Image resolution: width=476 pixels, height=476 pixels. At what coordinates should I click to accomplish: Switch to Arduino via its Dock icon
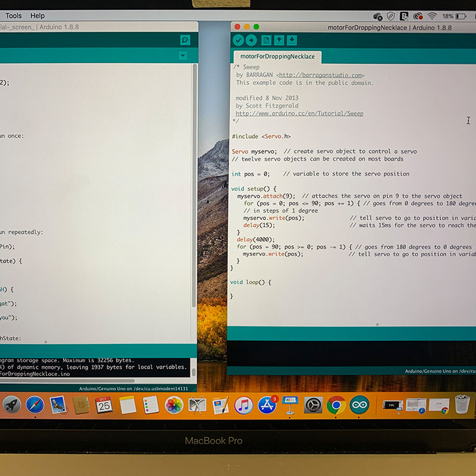(x=359, y=405)
